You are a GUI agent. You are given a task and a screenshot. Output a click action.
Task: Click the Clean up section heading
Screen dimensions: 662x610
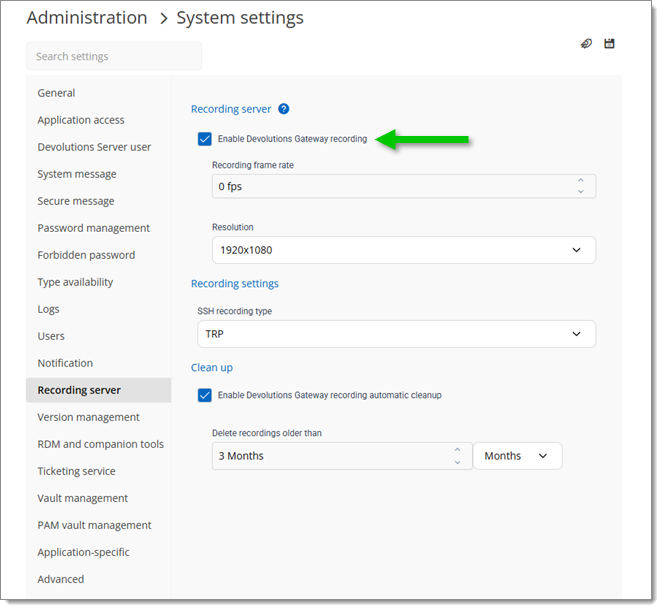coord(212,368)
